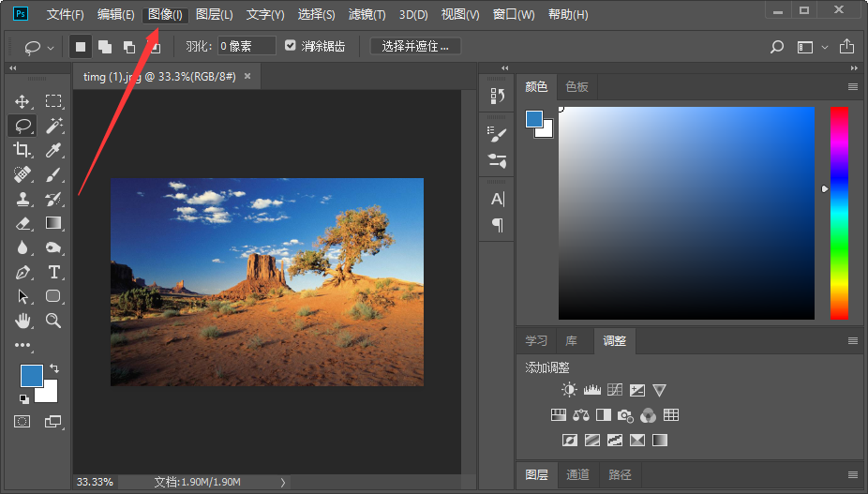Select the Rectangular Marquee tool
The image size is (868, 494).
(x=53, y=101)
